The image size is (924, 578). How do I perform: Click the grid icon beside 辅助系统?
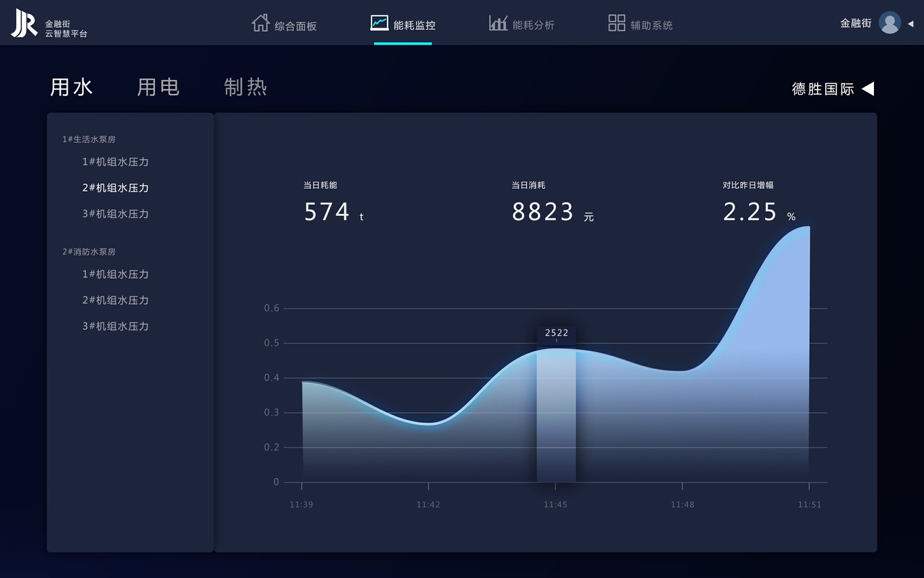coord(617,23)
